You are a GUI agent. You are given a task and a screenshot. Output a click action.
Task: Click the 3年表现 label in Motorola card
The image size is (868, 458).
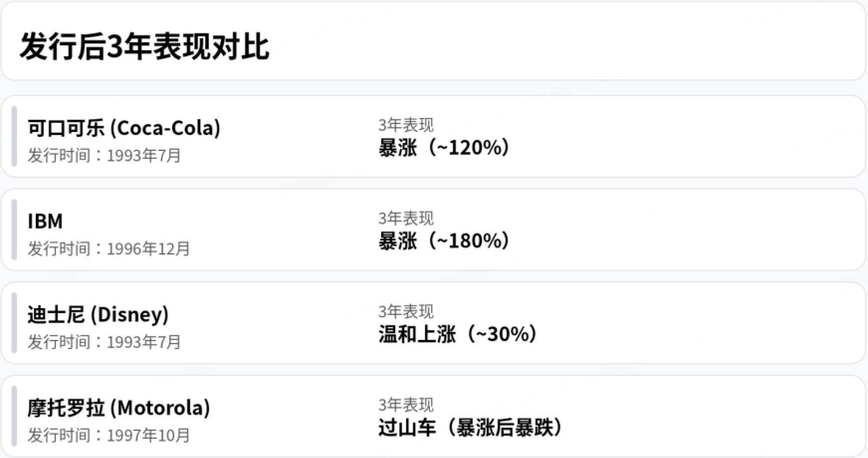coord(406,405)
